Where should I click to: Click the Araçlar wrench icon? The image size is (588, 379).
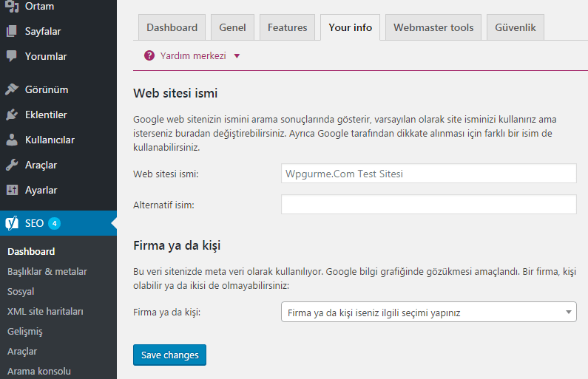[x=12, y=165]
